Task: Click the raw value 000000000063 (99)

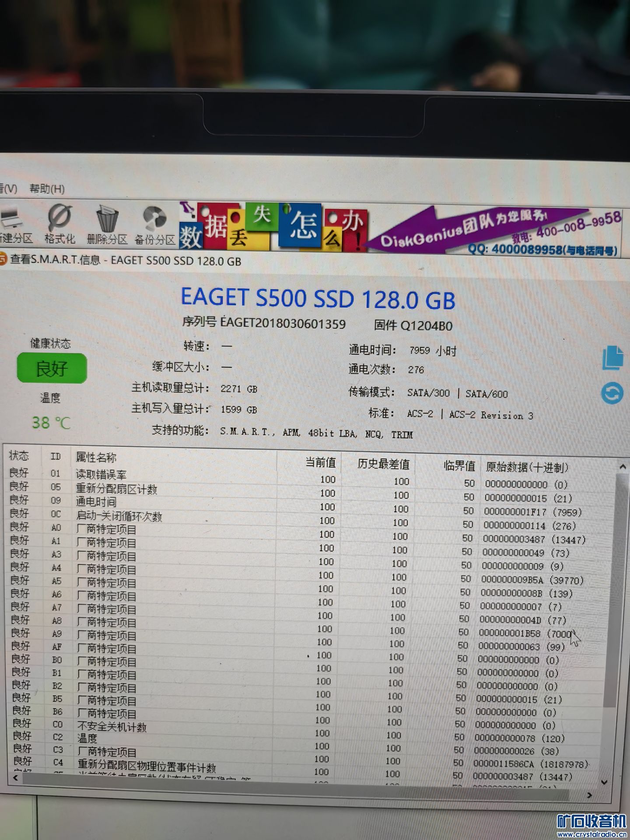Action: [521, 646]
